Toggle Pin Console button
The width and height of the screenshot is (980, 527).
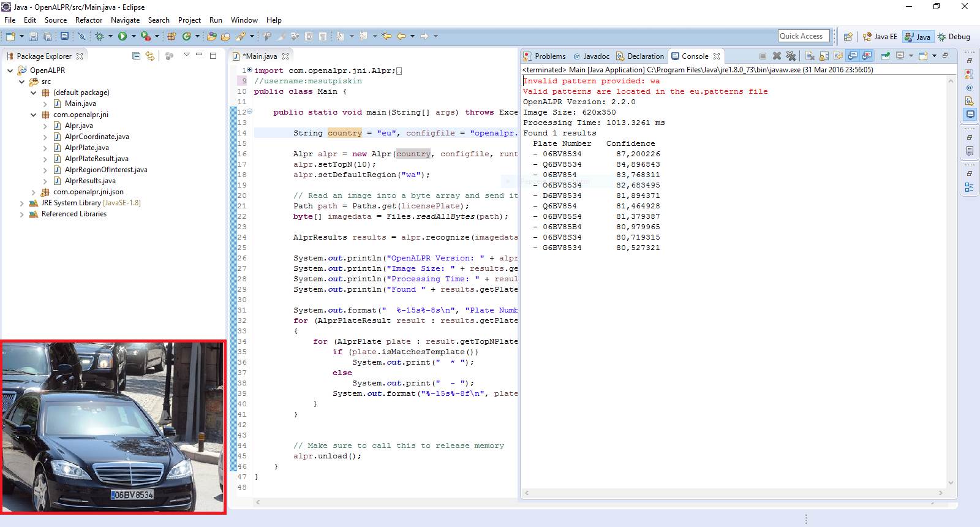885,56
